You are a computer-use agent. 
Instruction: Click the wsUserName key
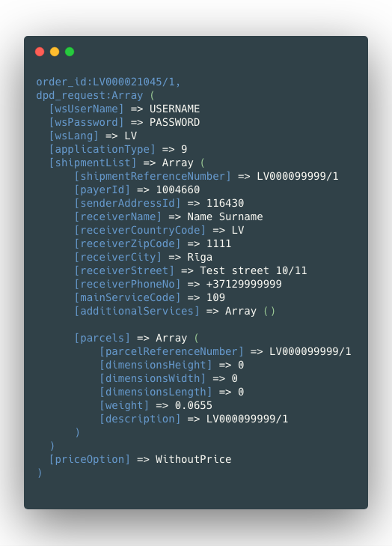pos(86,109)
